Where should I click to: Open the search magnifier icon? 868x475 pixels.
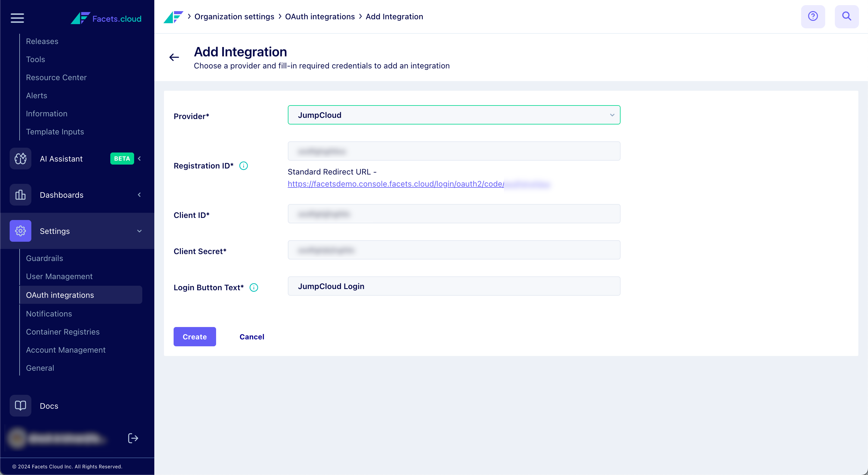pyautogui.click(x=846, y=17)
